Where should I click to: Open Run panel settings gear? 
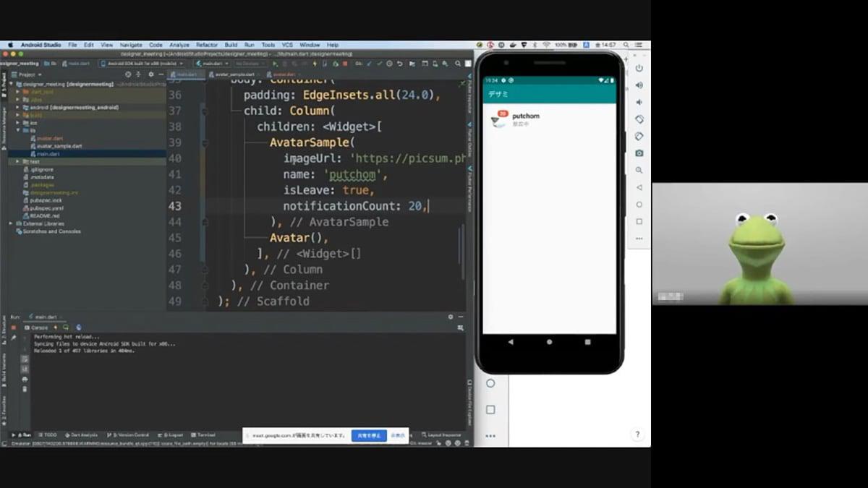click(451, 317)
